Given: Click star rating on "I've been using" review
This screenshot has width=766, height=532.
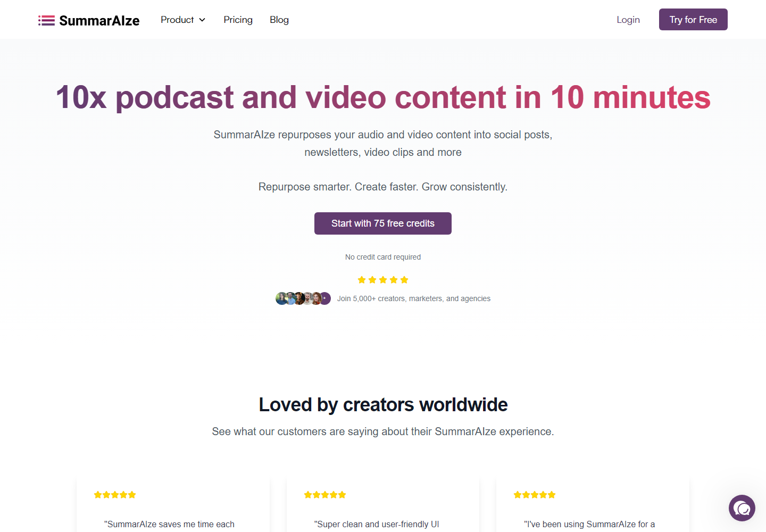Looking at the screenshot, I should coord(535,495).
